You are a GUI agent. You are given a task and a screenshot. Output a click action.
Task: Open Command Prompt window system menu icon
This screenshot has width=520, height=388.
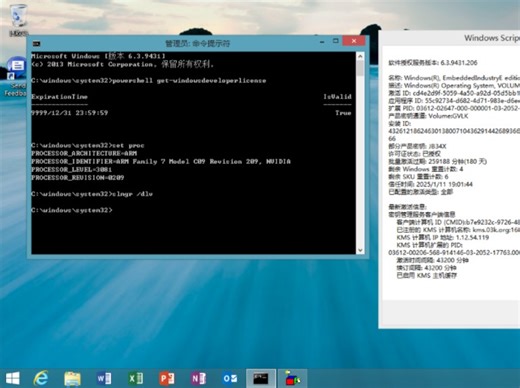[36, 44]
